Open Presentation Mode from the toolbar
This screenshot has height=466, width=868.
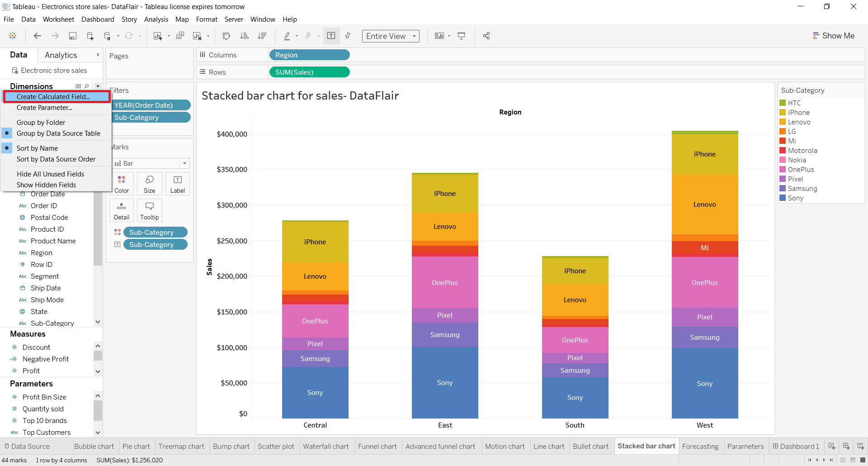(462, 36)
